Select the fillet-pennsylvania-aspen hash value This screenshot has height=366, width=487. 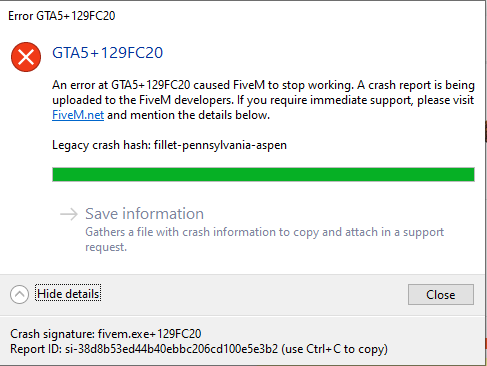pos(220,145)
